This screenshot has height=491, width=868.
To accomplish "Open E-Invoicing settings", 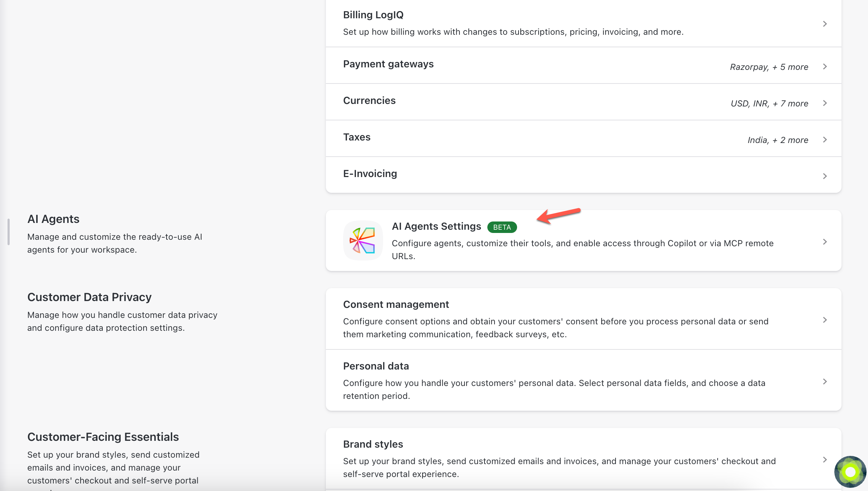I will click(x=370, y=173).
